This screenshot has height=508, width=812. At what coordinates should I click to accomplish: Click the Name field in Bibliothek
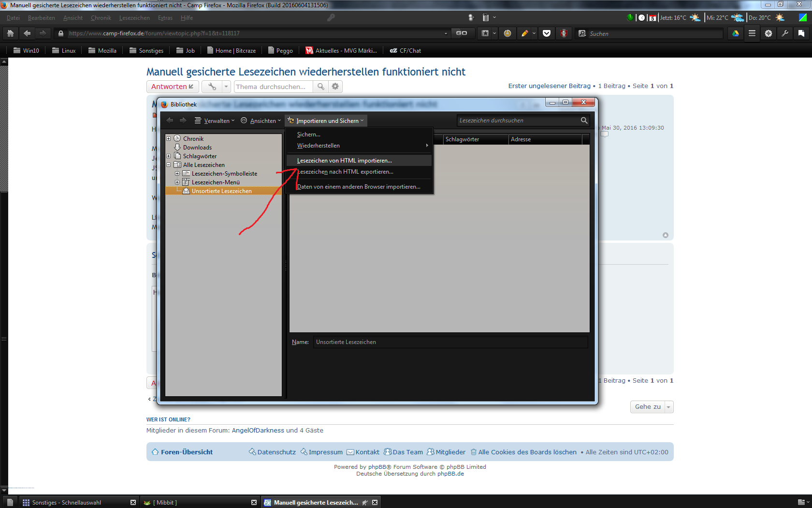450,342
